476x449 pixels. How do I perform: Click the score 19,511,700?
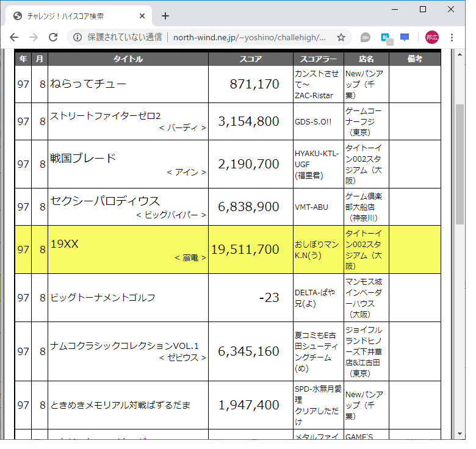[245, 250]
